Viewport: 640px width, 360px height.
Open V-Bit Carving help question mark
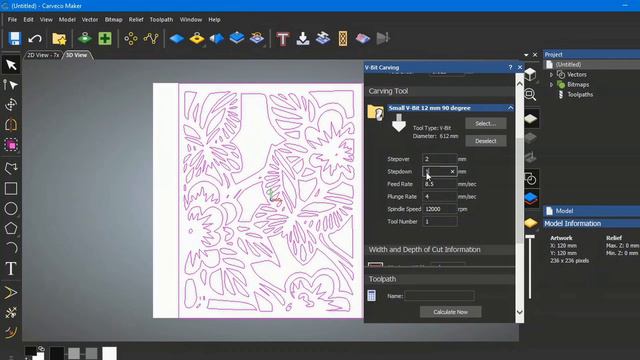pyautogui.click(x=510, y=67)
